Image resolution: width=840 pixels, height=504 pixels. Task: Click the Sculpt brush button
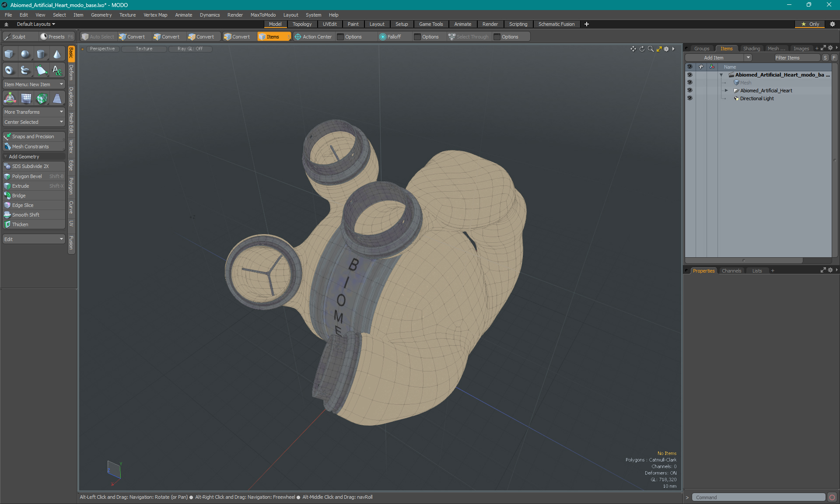pos(19,37)
